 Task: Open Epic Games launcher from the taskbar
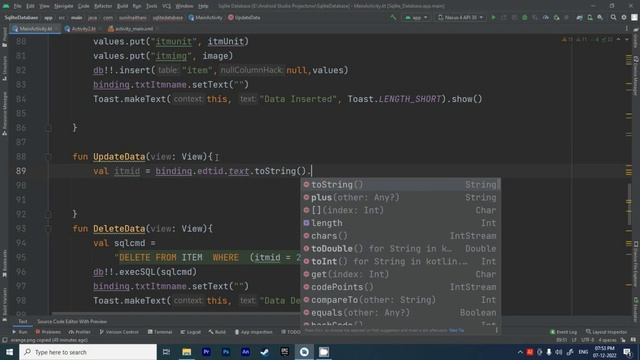[x=284, y=352]
